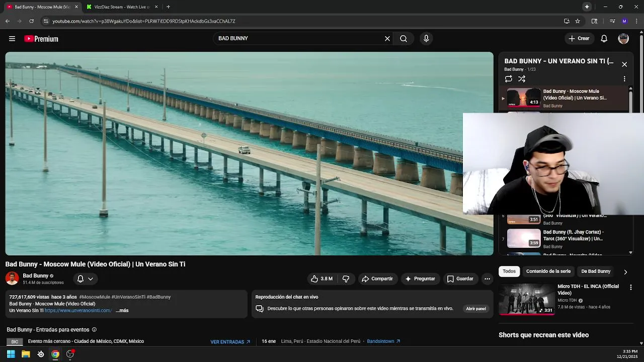Open Micro TDH - EL INCA thumbnail

[x=527, y=299]
